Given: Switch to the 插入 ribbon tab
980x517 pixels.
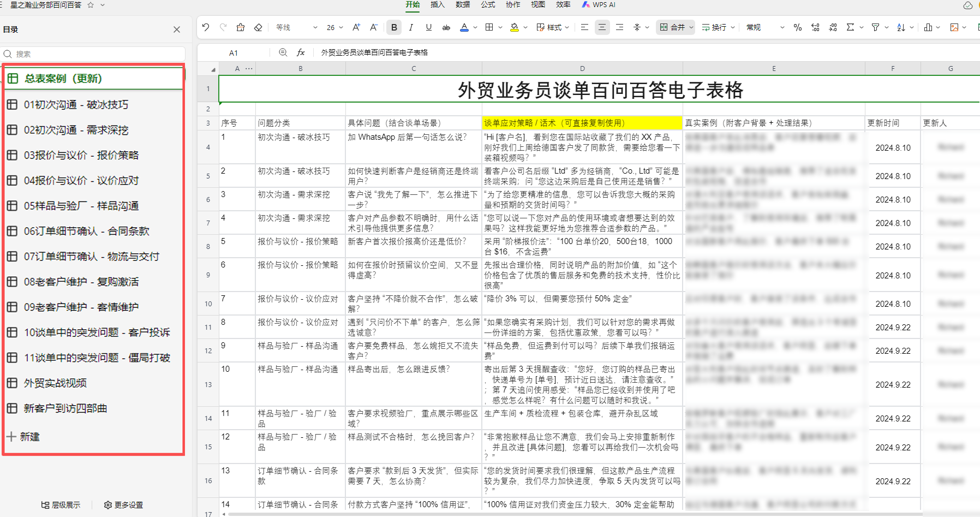Looking at the screenshot, I should [x=437, y=4].
